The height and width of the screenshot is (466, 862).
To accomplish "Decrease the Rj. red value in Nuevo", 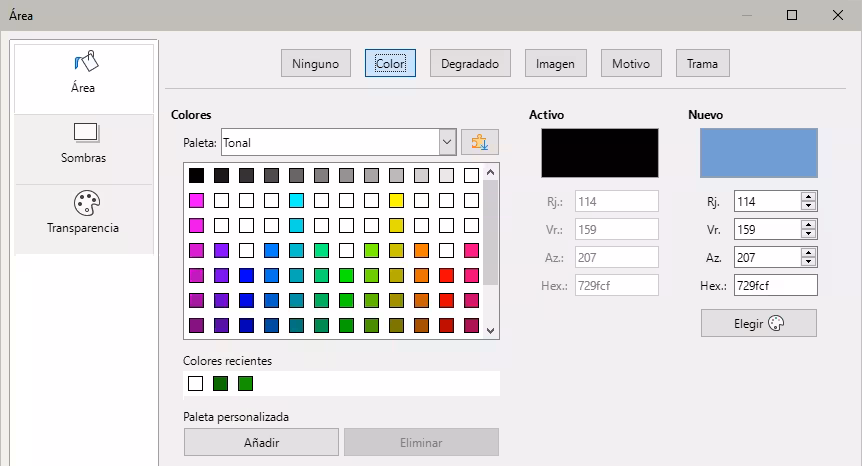I will click(x=808, y=206).
